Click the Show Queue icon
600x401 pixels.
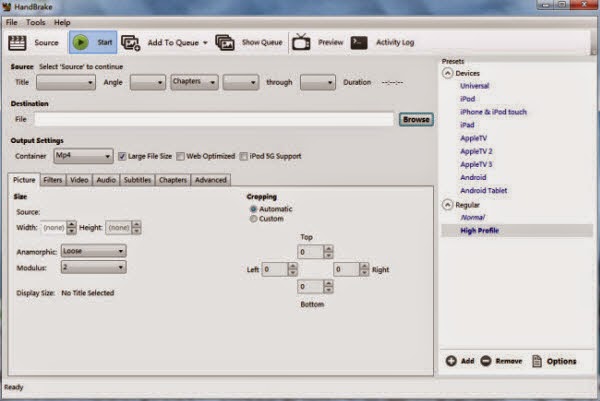pos(225,42)
